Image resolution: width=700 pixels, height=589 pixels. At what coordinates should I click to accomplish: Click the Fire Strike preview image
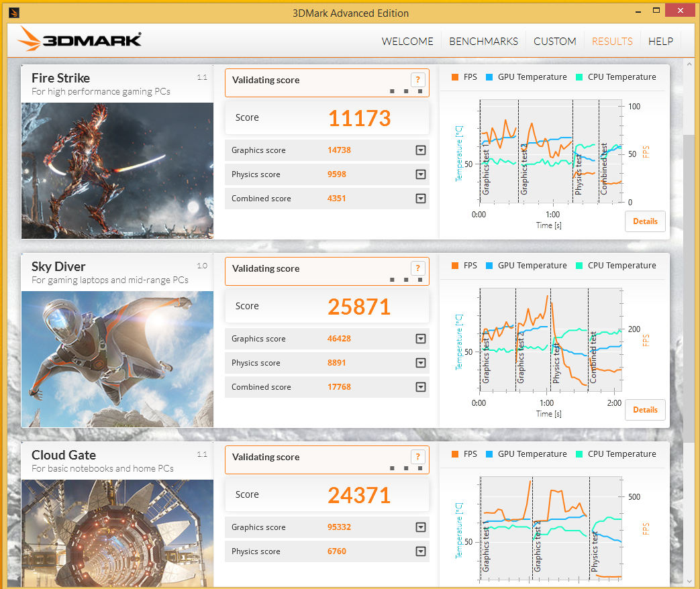pos(117,170)
